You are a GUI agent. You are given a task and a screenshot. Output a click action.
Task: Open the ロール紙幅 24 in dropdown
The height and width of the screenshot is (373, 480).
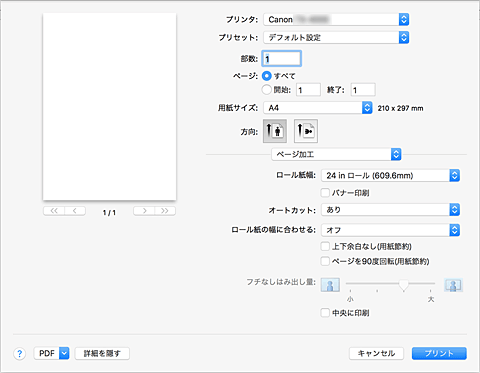(390, 175)
